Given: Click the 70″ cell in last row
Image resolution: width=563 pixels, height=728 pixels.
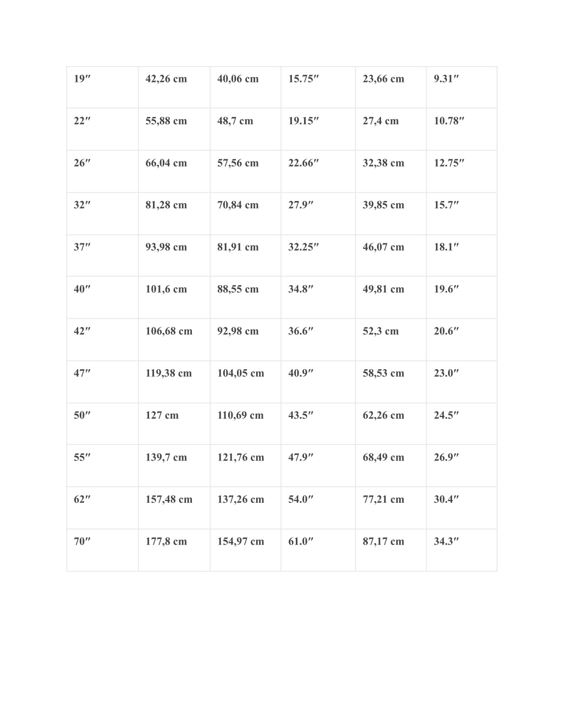Looking at the screenshot, I should pyautogui.click(x=102, y=550).
